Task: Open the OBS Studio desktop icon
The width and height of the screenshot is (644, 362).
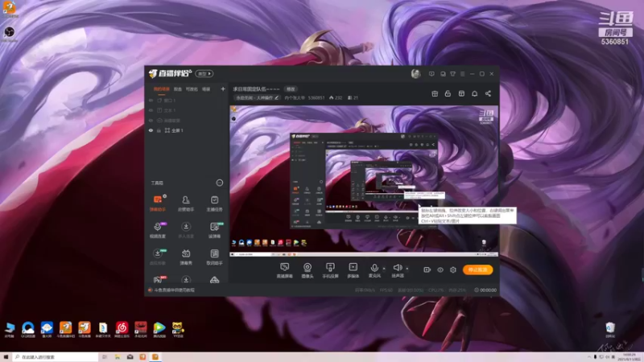Action: (x=10, y=34)
